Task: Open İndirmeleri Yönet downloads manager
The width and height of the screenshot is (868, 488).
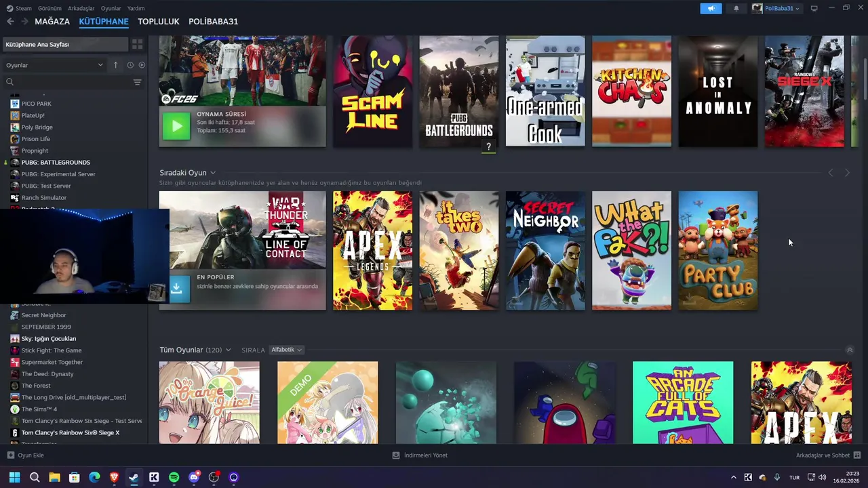Action: (x=420, y=455)
